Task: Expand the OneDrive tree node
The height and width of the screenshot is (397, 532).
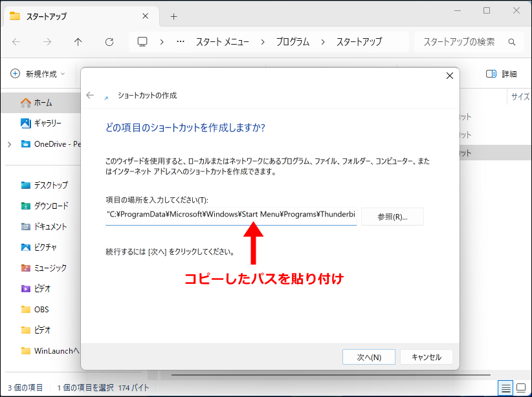Action: point(9,144)
